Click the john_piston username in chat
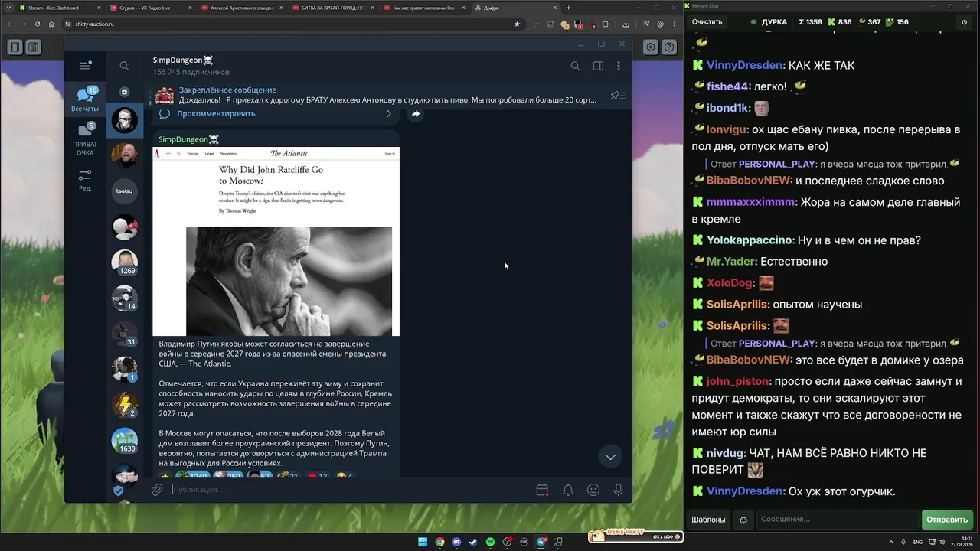 coord(738,381)
